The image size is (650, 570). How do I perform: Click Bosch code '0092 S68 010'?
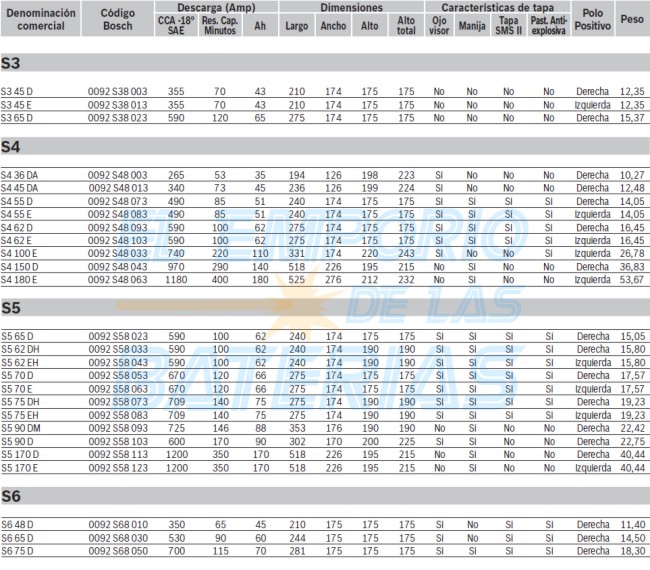(x=118, y=524)
